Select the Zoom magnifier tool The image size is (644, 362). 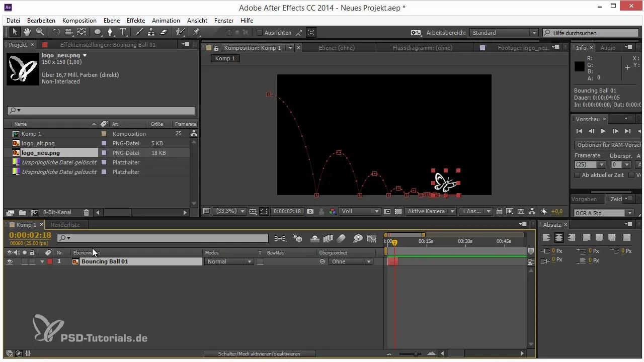(x=39, y=32)
